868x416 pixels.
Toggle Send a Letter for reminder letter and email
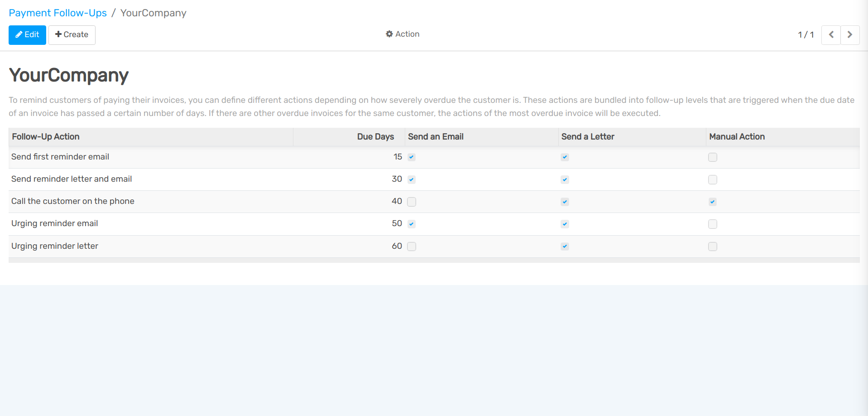click(565, 179)
